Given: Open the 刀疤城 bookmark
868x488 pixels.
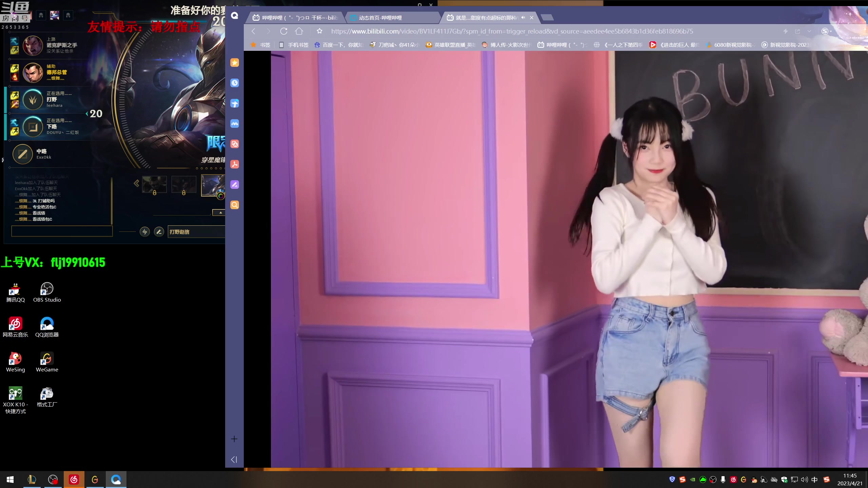Looking at the screenshot, I should 395,45.
